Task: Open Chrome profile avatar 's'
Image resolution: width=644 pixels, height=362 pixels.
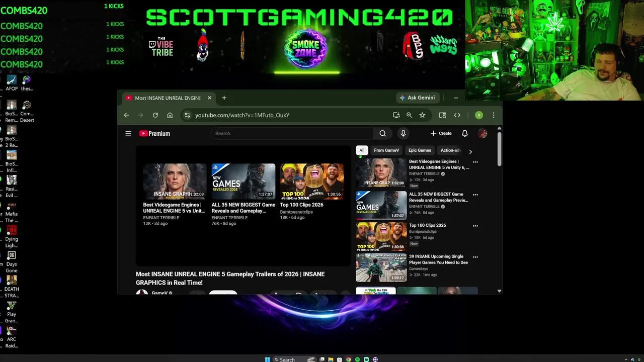Action: 479,115
